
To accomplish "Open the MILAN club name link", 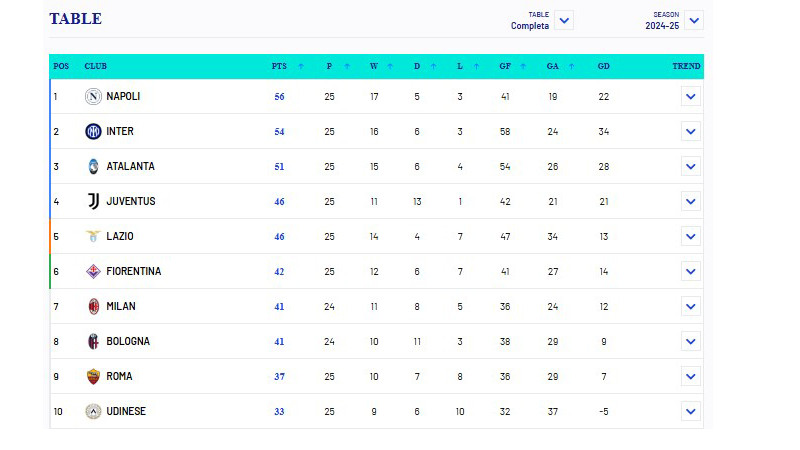I will click(x=121, y=307).
